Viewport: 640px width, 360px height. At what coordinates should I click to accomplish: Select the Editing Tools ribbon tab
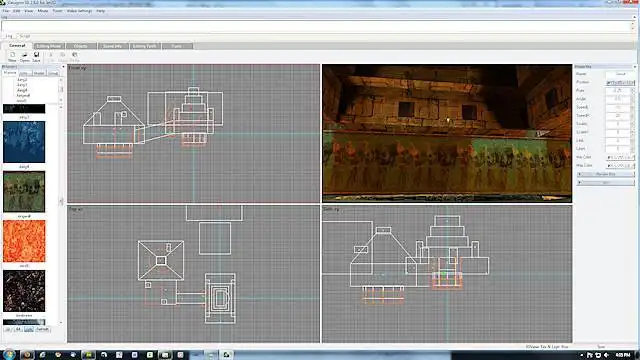click(145, 46)
